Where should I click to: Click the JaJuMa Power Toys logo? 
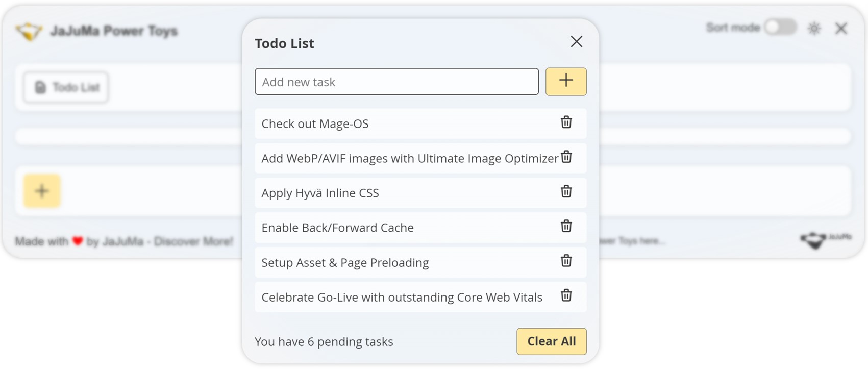click(x=29, y=31)
